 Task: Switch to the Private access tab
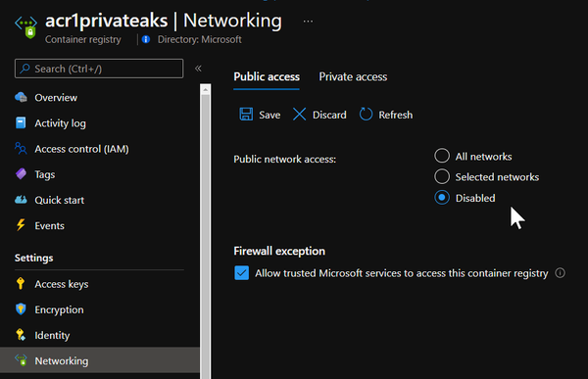(x=353, y=76)
